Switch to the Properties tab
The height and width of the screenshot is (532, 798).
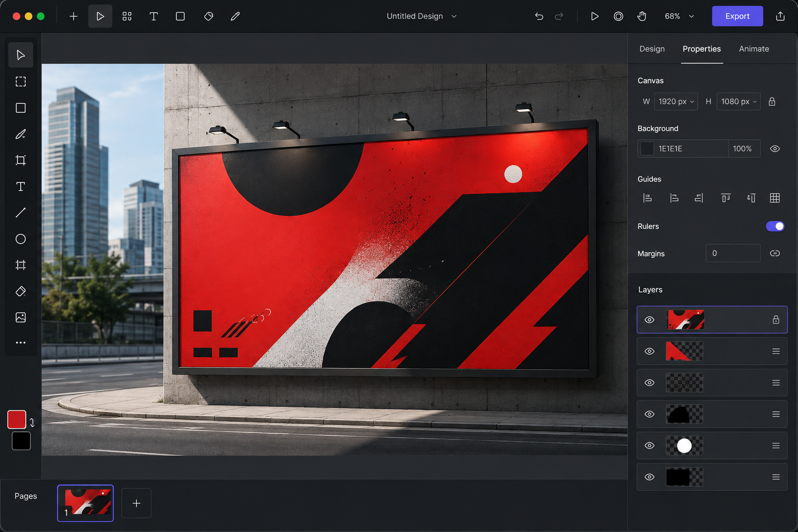tap(702, 49)
